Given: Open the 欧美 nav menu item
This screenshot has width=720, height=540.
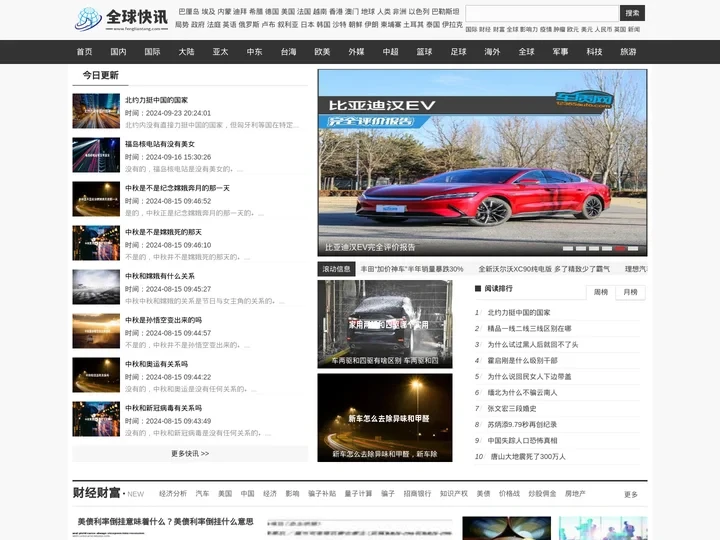Looking at the screenshot, I should 322,52.
